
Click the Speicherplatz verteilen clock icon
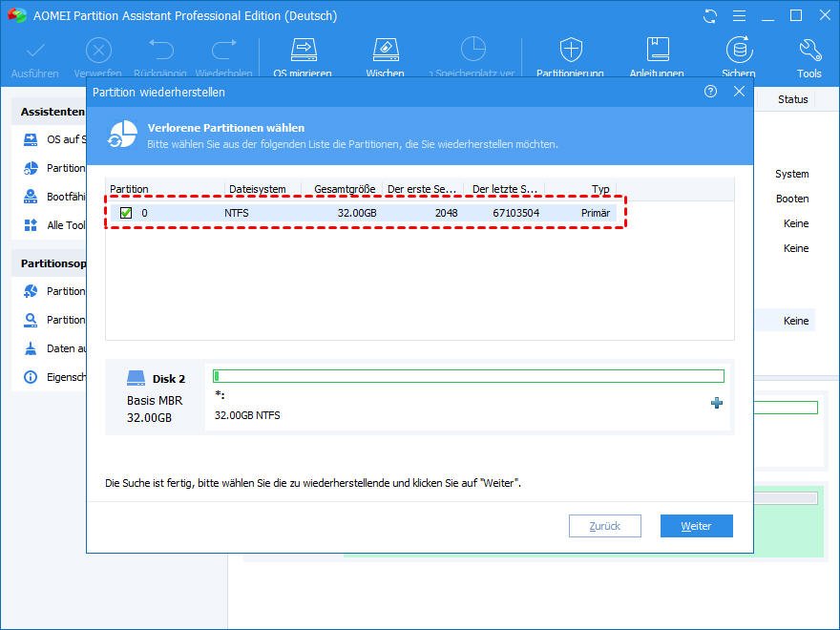tap(473, 50)
